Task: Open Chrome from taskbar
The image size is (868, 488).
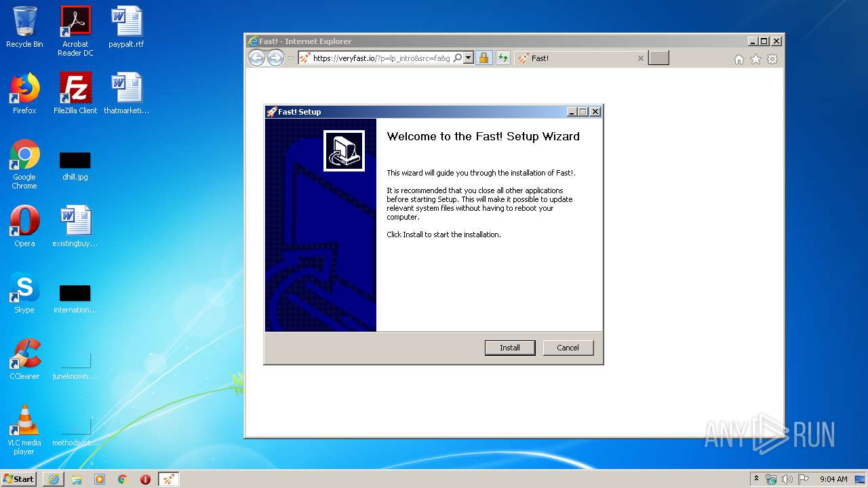Action: click(x=123, y=479)
